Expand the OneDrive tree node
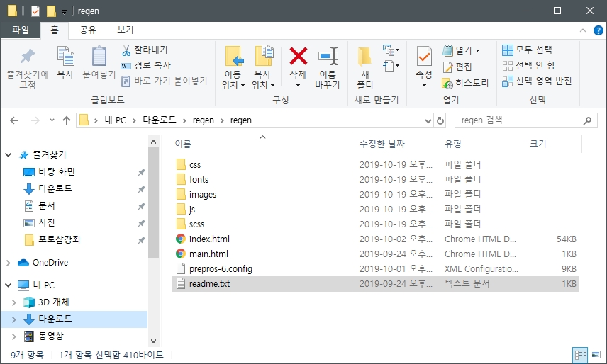 coord(8,263)
